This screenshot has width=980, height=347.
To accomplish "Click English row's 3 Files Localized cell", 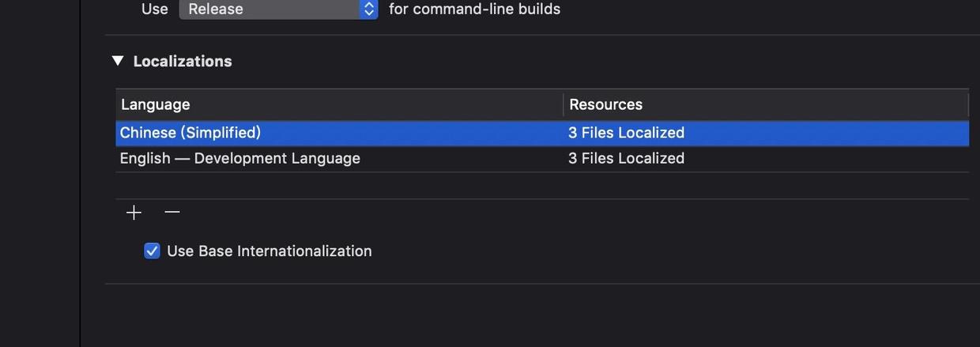I will pos(626,159).
